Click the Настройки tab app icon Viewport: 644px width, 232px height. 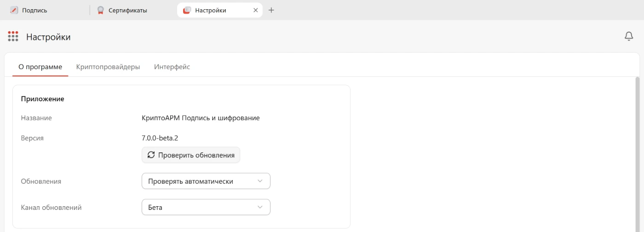[187, 10]
